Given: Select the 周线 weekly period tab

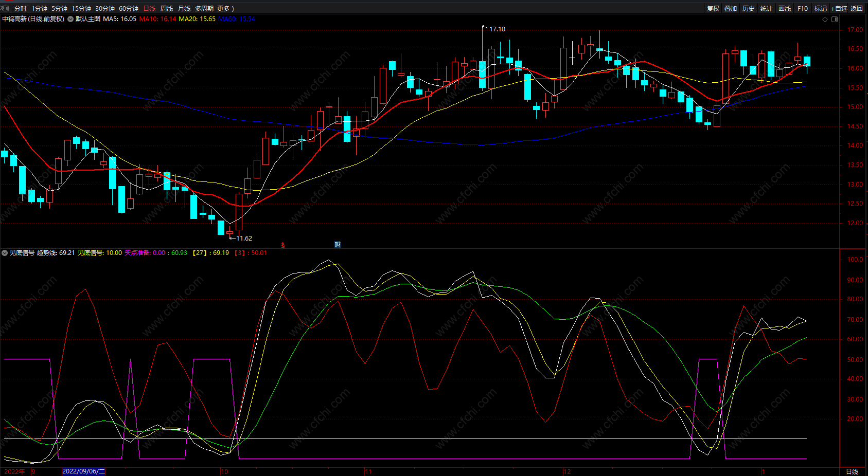Looking at the screenshot, I should click(x=167, y=8).
